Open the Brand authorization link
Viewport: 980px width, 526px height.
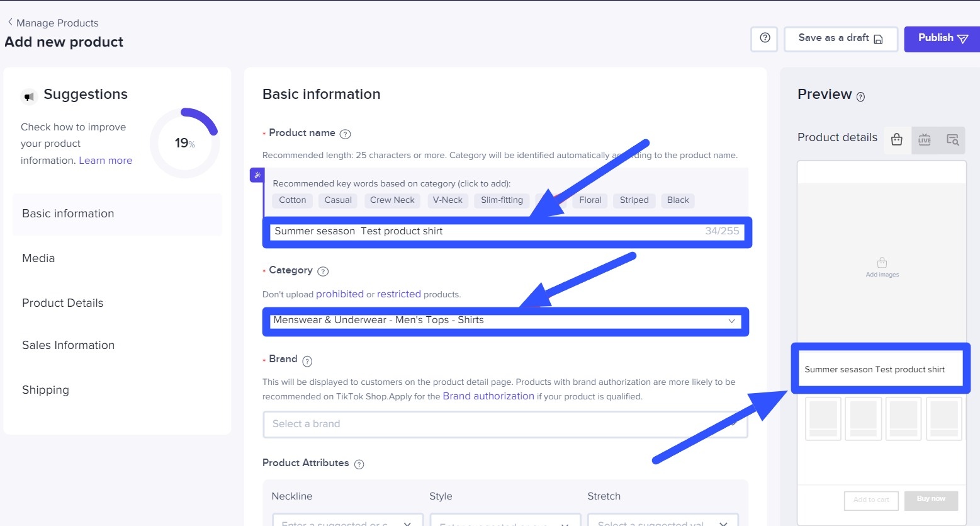tap(488, 396)
